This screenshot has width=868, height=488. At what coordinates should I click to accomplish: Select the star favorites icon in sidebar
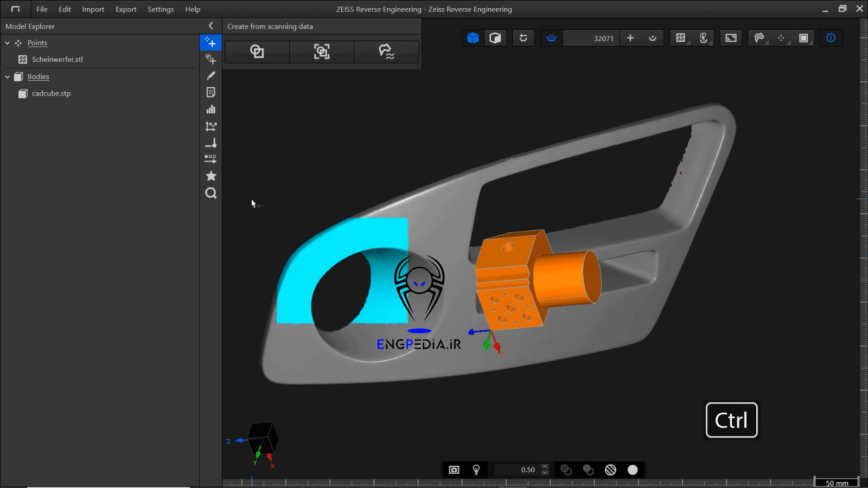click(210, 176)
